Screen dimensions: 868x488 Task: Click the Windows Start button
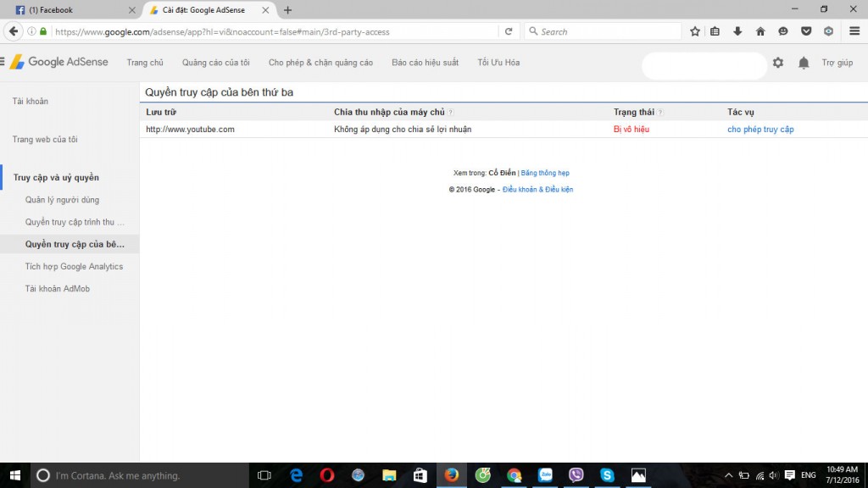point(15,475)
